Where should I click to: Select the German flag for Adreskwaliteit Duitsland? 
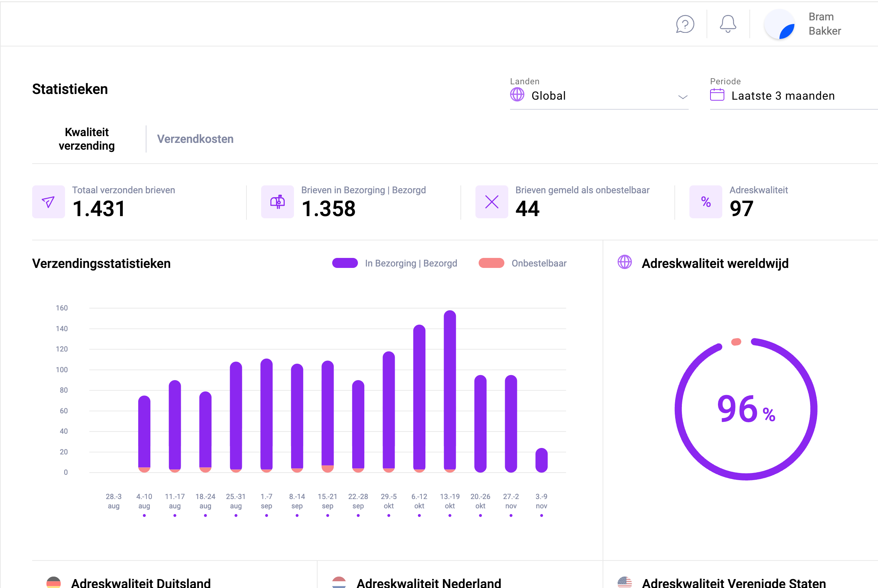[x=54, y=582]
